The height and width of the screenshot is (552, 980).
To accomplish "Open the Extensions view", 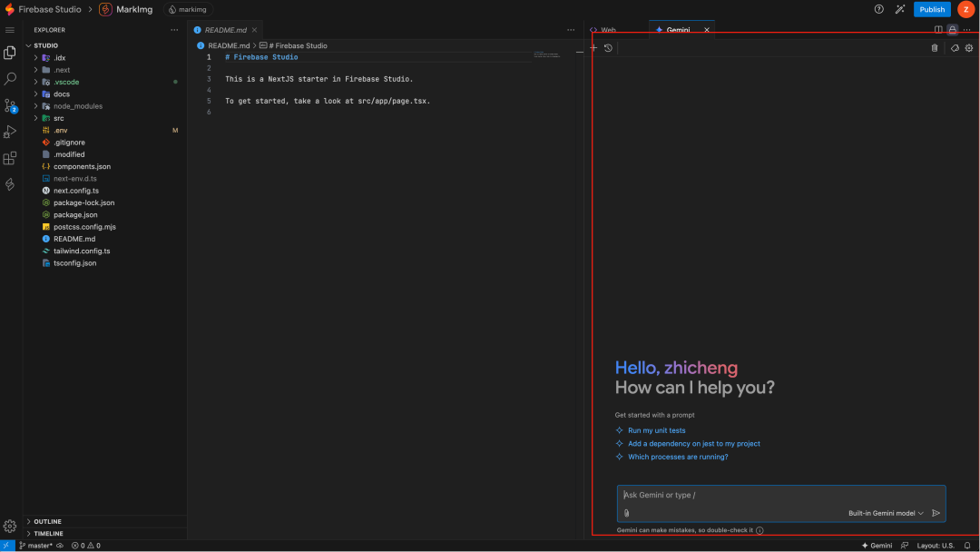I will (x=10, y=158).
